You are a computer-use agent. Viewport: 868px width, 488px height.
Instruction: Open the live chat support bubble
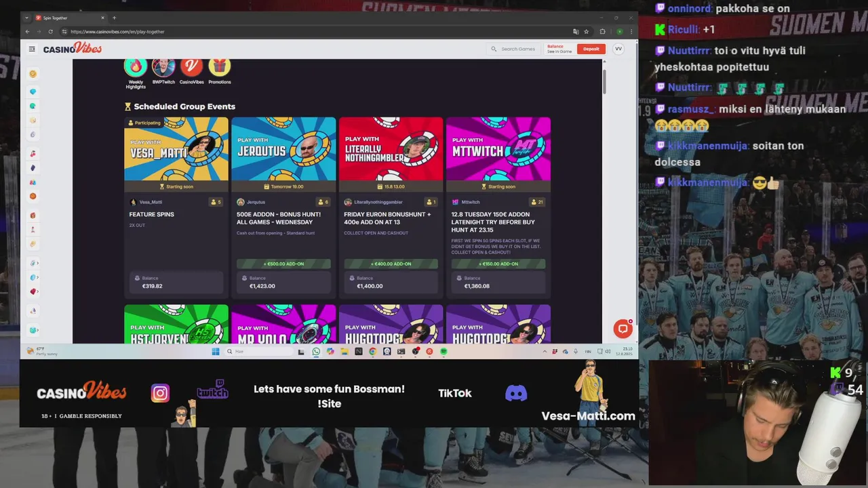tap(623, 329)
